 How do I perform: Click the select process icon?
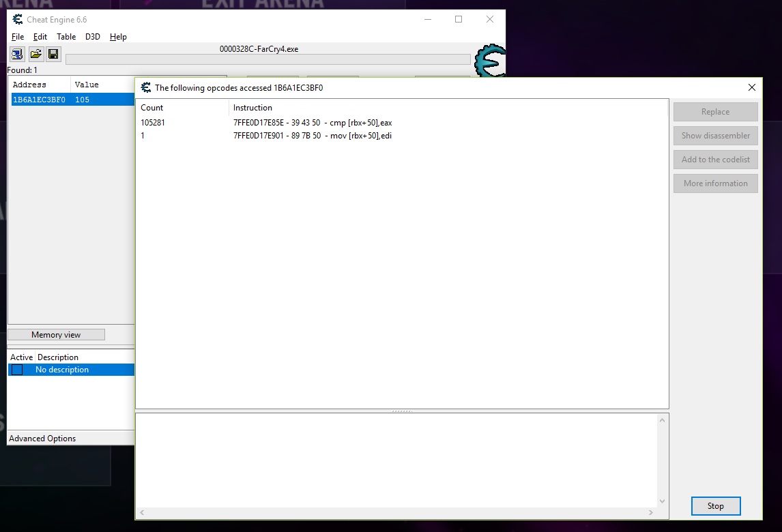[17, 54]
